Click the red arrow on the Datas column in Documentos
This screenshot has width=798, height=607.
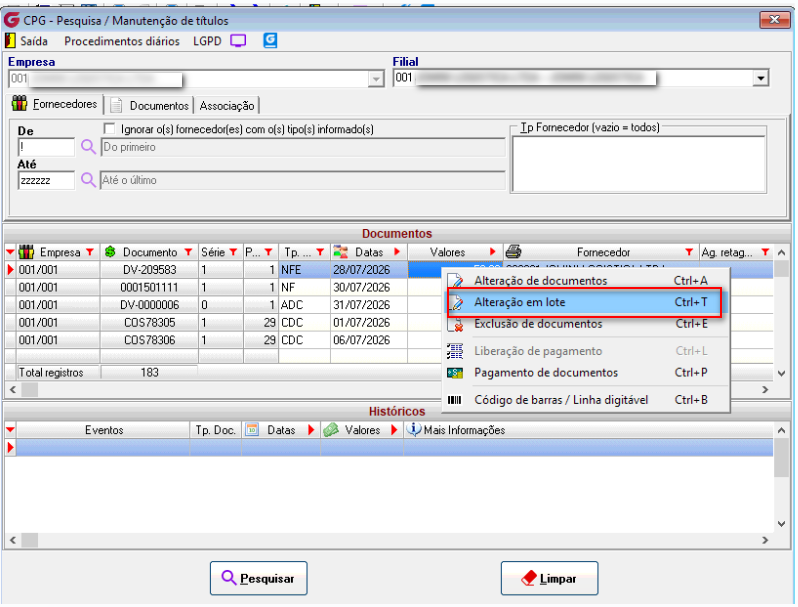[x=397, y=252]
